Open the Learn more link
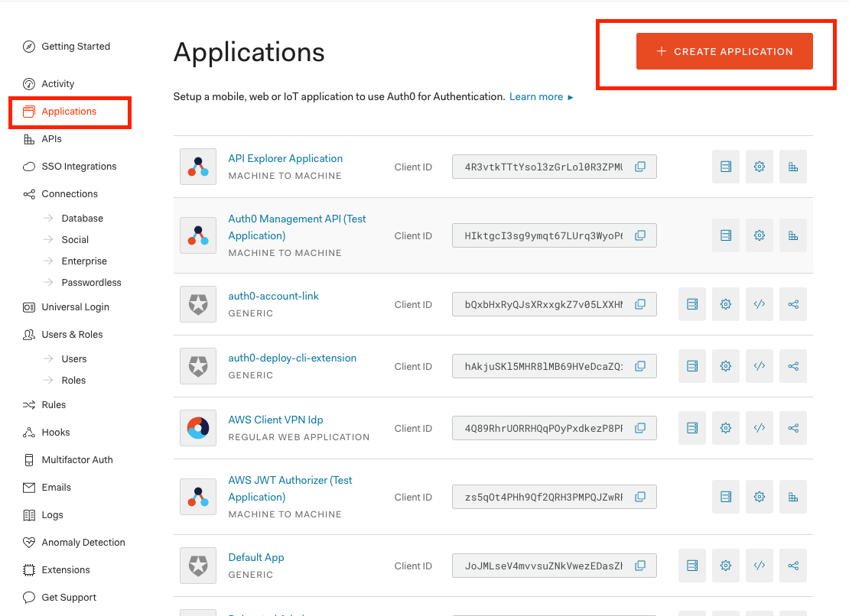This screenshot has height=616, width=849. click(536, 96)
